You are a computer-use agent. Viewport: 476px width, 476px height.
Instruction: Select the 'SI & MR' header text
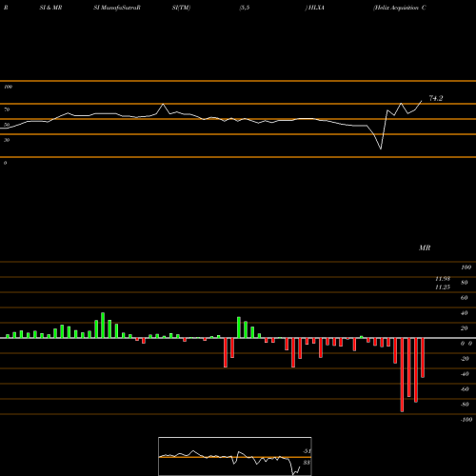[50, 8]
